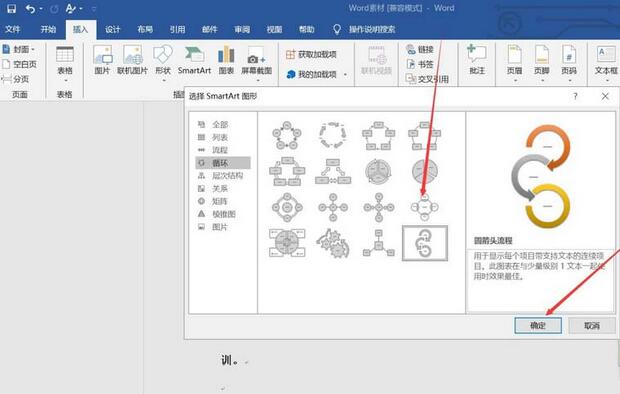Insert a page break with 分页

(x=15, y=79)
